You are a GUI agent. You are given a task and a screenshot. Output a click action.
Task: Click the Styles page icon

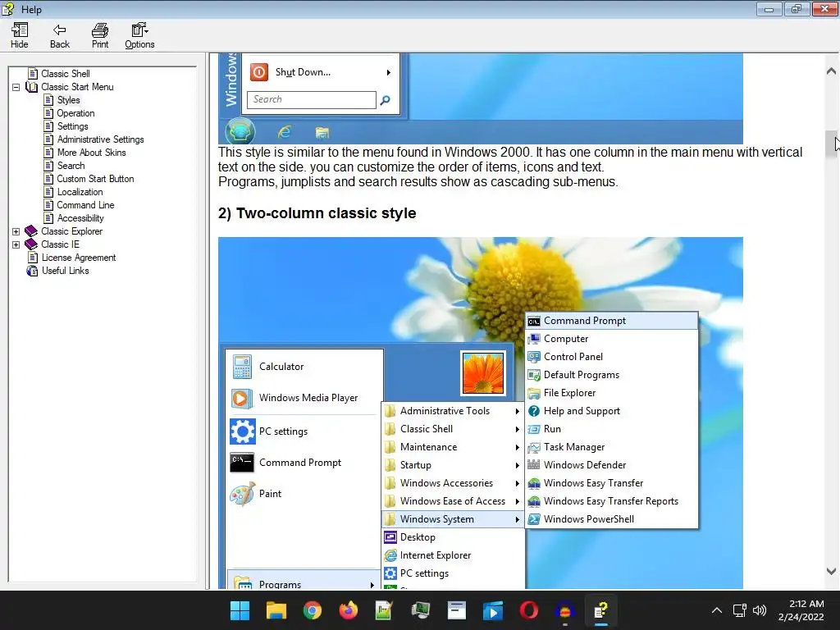click(x=48, y=99)
